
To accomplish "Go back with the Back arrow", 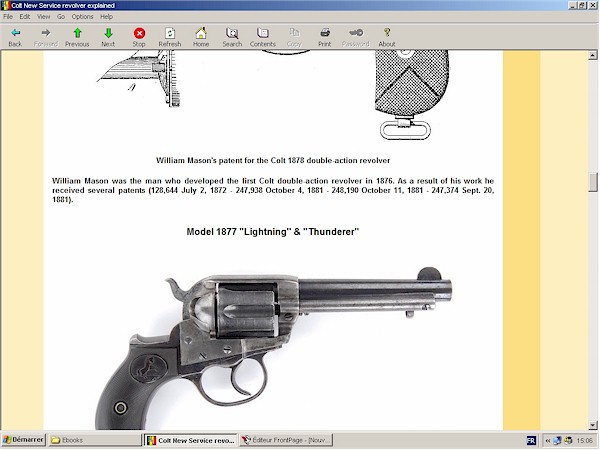I will [15, 37].
